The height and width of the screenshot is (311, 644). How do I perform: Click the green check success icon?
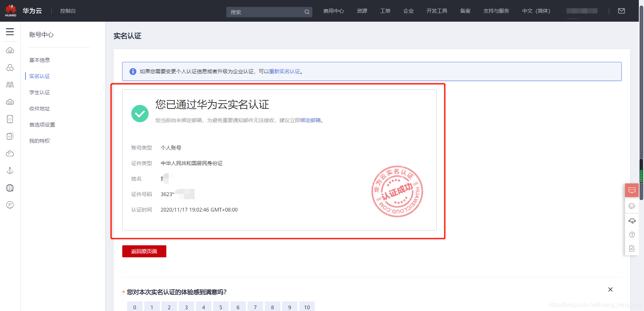click(140, 114)
